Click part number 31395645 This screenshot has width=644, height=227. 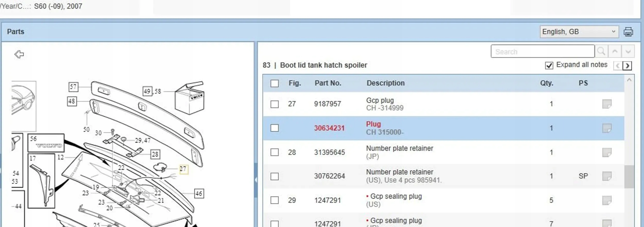tap(329, 152)
